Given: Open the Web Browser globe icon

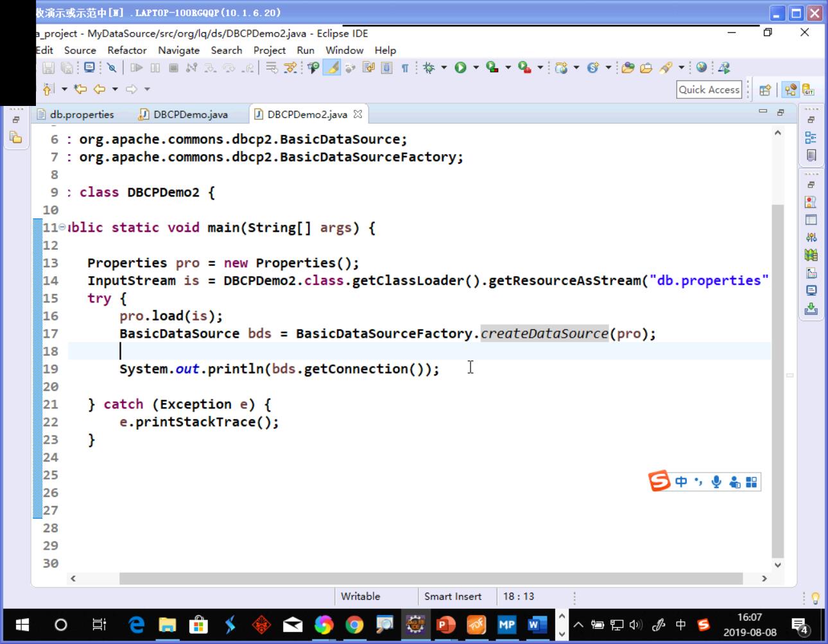Looking at the screenshot, I should click(x=702, y=67).
